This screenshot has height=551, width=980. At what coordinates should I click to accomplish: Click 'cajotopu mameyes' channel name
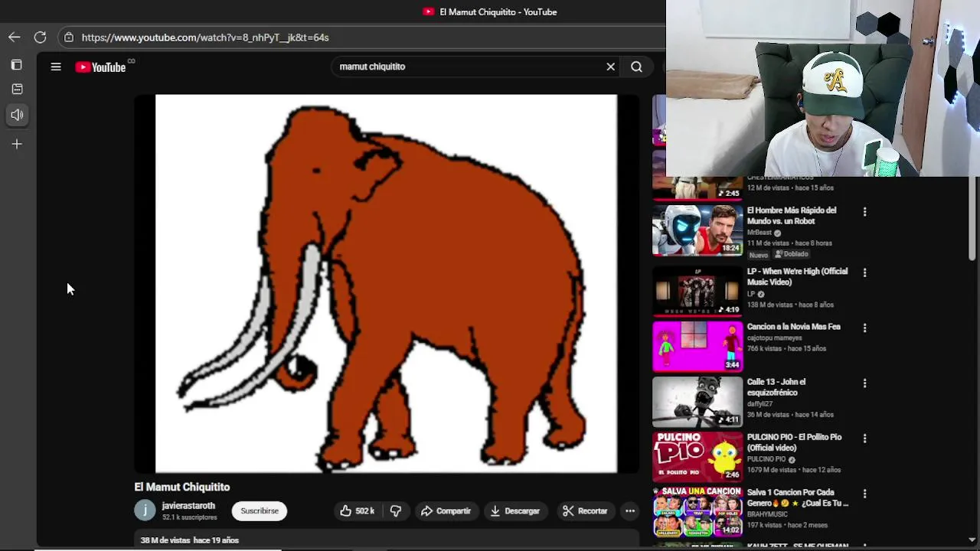click(x=775, y=337)
